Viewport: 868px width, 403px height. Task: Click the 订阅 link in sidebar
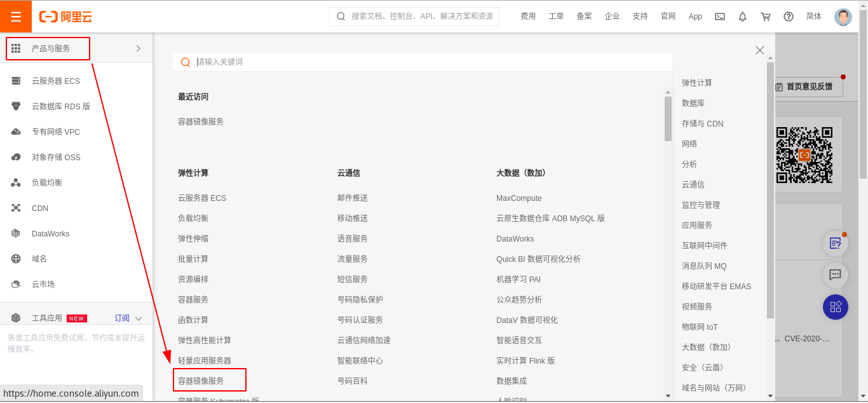tap(122, 318)
